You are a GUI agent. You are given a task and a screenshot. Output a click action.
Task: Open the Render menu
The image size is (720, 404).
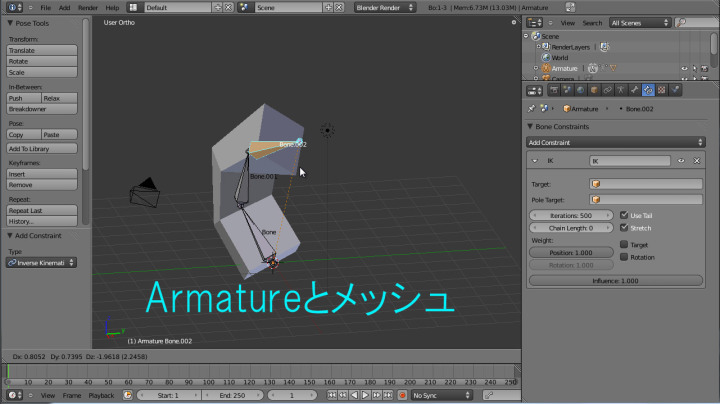coord(86,7)
